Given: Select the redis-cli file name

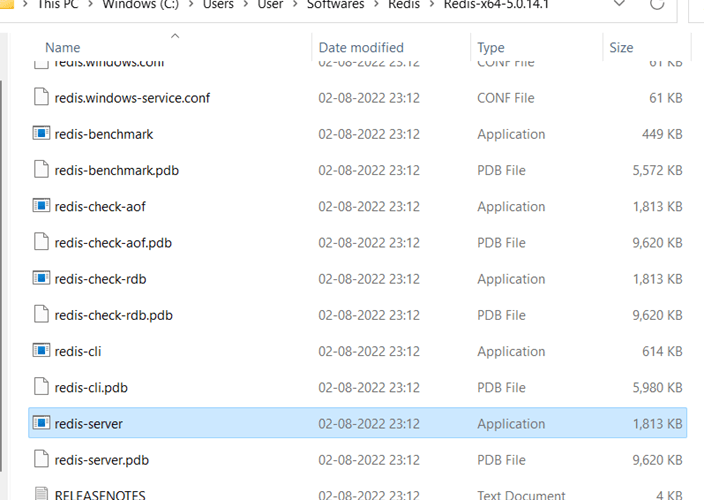Looking at the screenshot, I should point(78,351).
